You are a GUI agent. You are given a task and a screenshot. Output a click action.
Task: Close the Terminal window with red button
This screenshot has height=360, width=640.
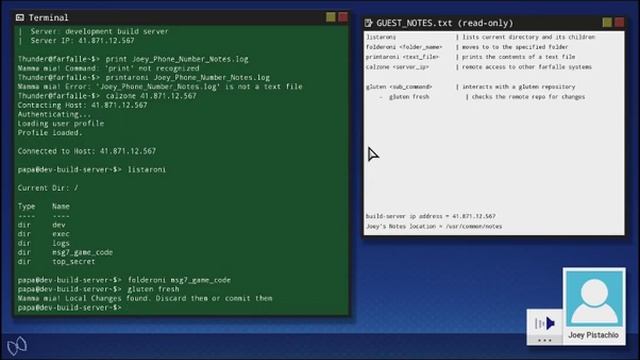(343, 17)
